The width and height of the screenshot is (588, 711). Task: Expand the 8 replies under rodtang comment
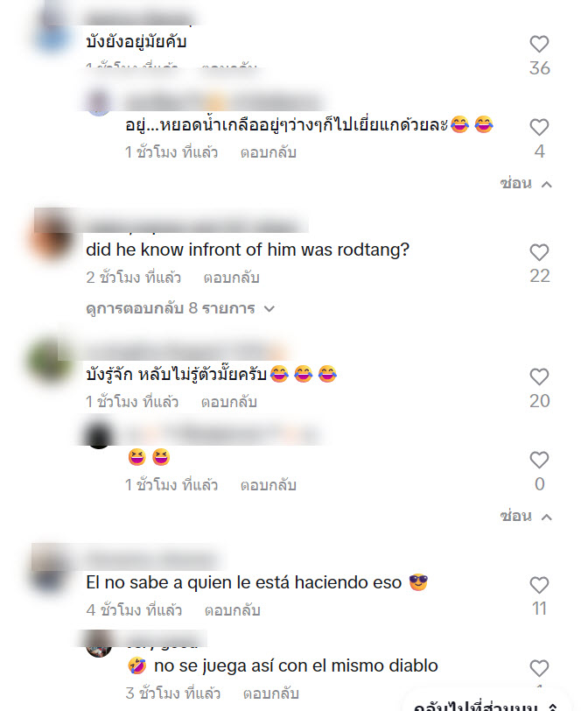[x=180, y=308]
